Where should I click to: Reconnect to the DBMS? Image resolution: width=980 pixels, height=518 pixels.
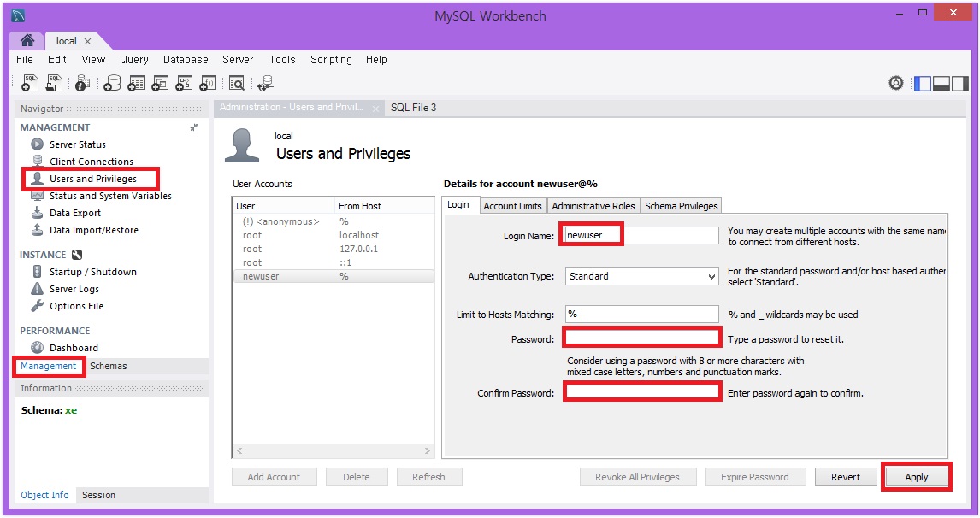click(266, 83)
